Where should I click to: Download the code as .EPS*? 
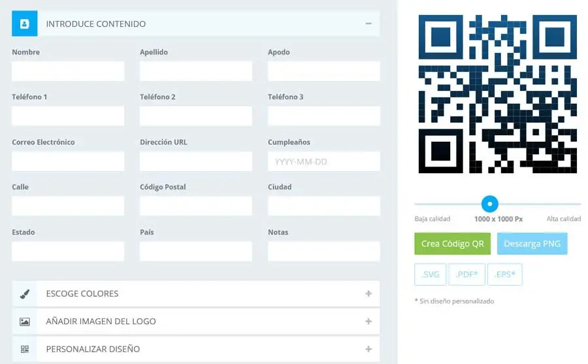click(505, 274)
